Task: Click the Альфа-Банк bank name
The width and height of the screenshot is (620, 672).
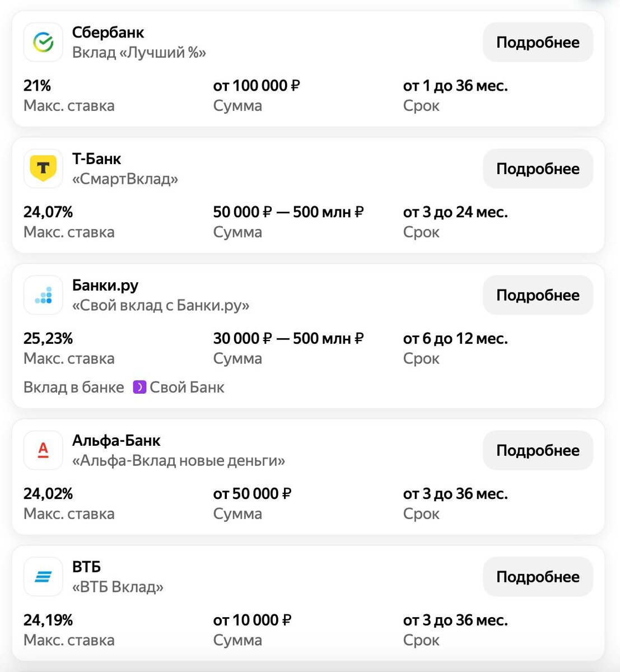Action: (116, 441)
